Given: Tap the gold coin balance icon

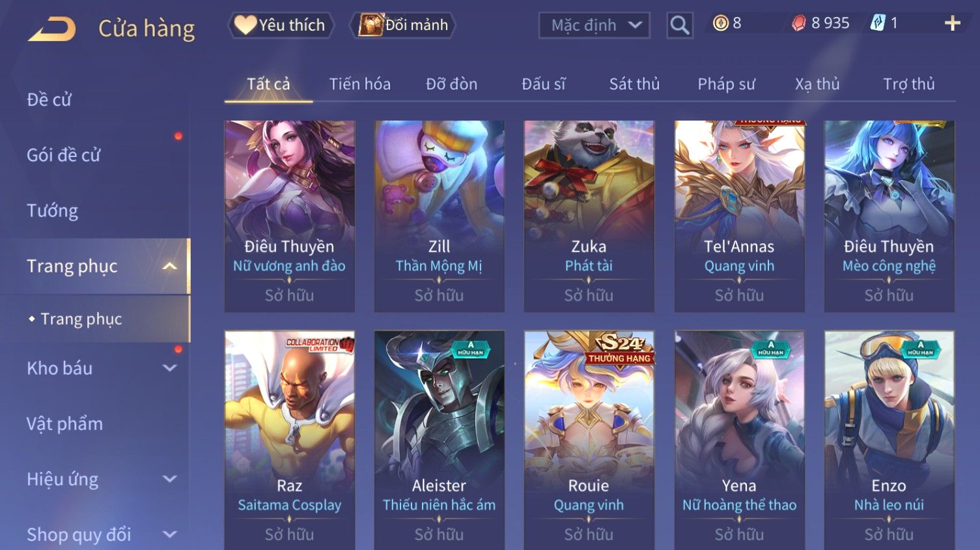Looking at the screenshot, I should coord(720,23).
